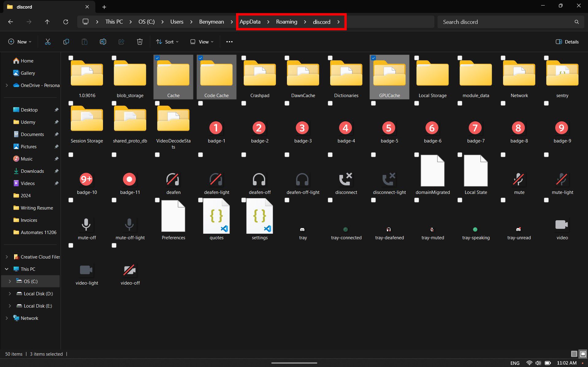Select the Copy icon in the toolbar
This screenshot has height=367, width=588.
[66, 42]
